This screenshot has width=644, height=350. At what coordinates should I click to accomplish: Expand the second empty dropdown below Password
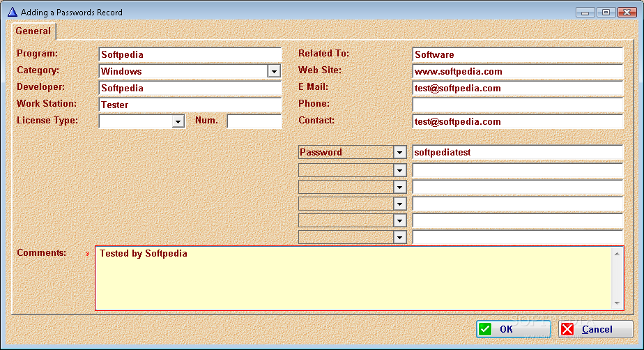pyautogui.click(x=399, y=188)
